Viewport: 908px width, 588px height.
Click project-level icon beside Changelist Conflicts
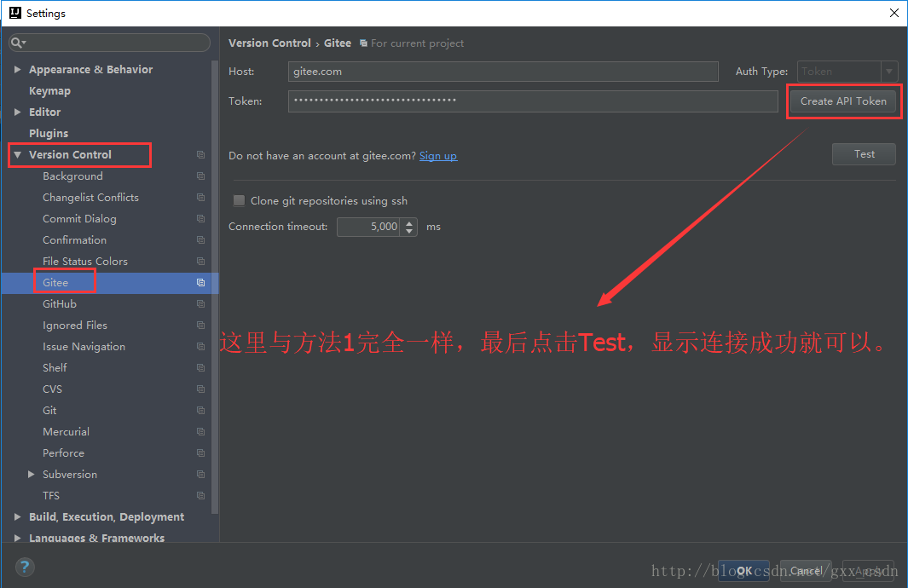click(x=200, y=198)
